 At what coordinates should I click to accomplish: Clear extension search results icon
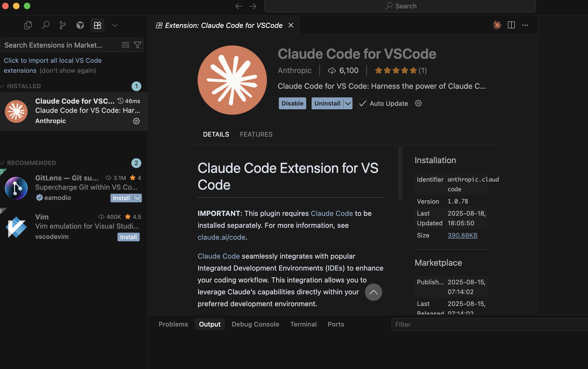125,45
